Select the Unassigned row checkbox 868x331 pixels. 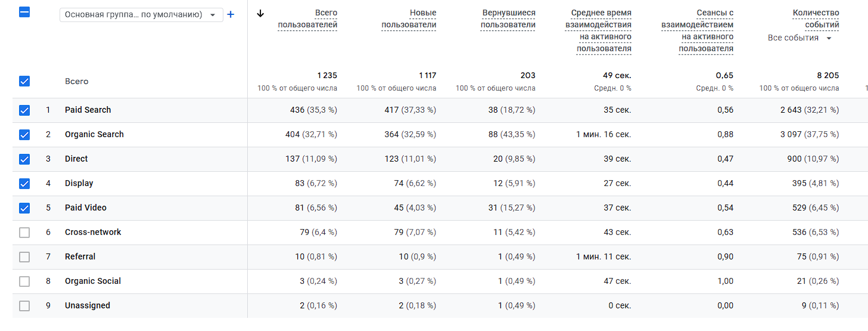click(24, 306)
